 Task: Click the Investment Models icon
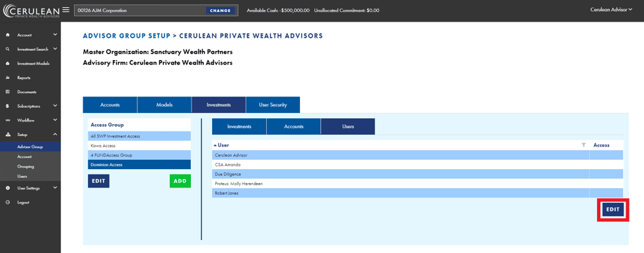coord(8,63)
